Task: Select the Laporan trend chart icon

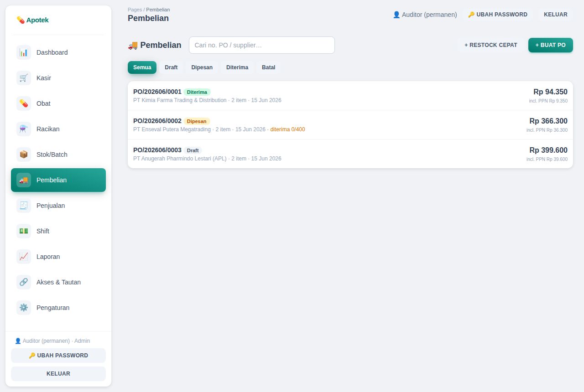Action: point(24,257)
